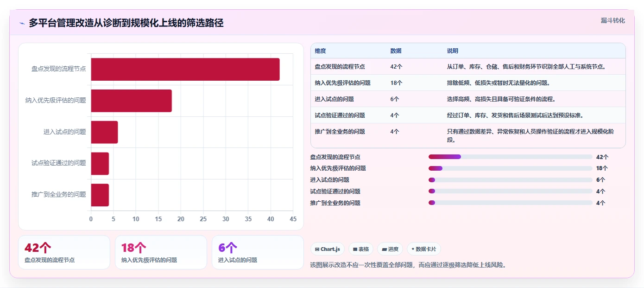Click the 盘点发现的流程节点 progress bar
Image resolution: width=644 pixels, height=288 pixels.
(x=511, y=157)
